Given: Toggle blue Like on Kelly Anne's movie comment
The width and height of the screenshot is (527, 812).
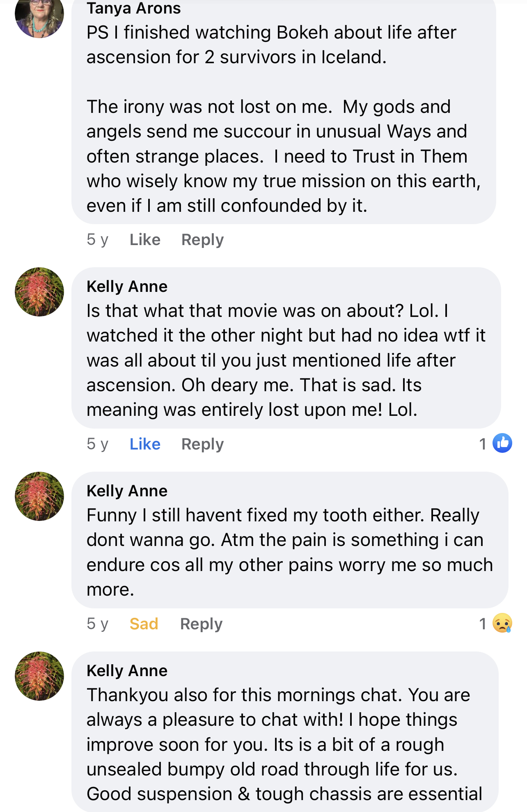Looking at the screenshot, I should tap(145, 444).
